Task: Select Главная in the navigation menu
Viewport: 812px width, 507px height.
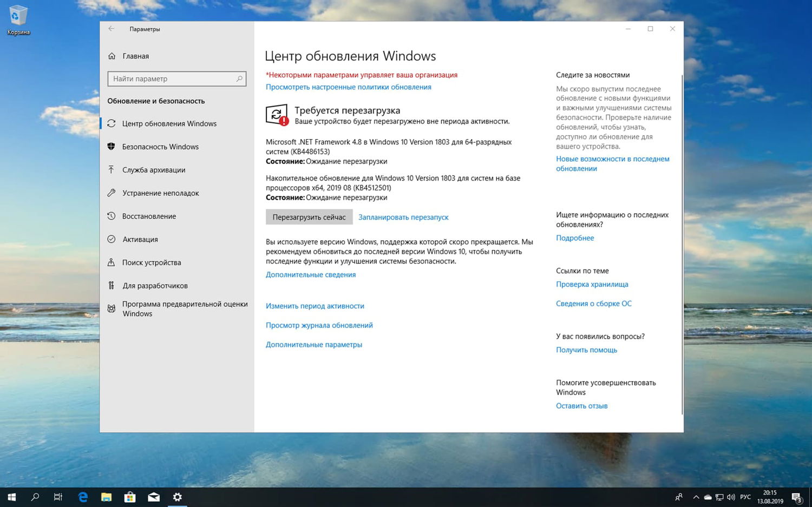Action: point(136,56)
